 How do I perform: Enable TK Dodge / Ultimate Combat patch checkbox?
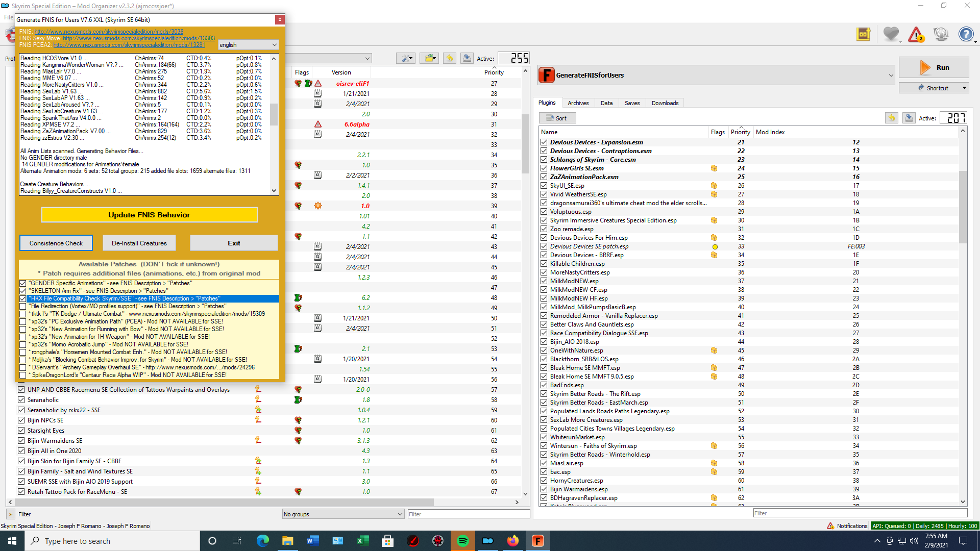[23, 314]
